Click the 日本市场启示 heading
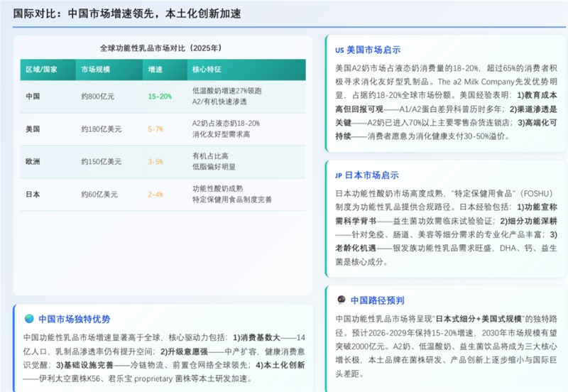The image size is (568, 392). pyautogui.click(x=371, y=175)
